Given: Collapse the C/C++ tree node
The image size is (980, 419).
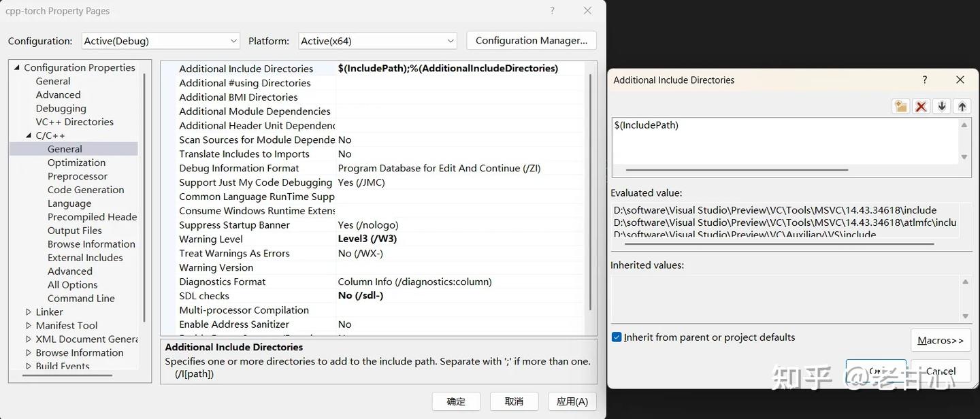Looking at the screenshot, I should (29, 135).
